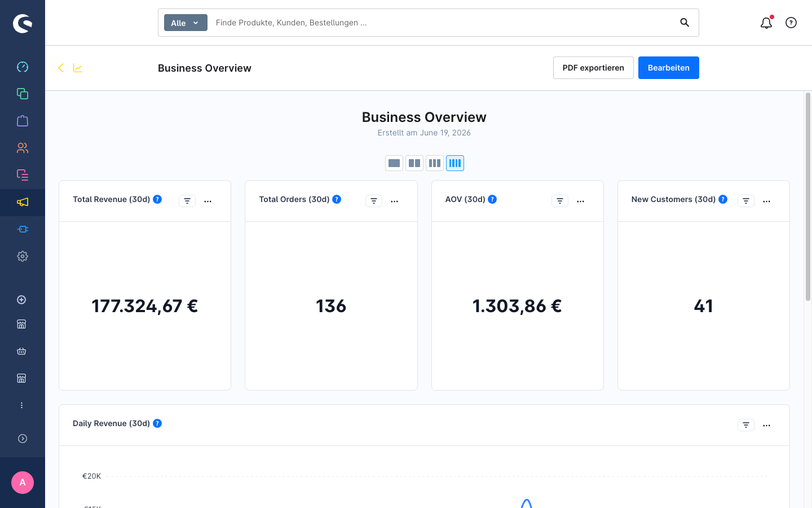The width and height of the screenshot is (812, 508).
Task: Open the Settings gear icon in the sidebar
Action: [23, 256]
